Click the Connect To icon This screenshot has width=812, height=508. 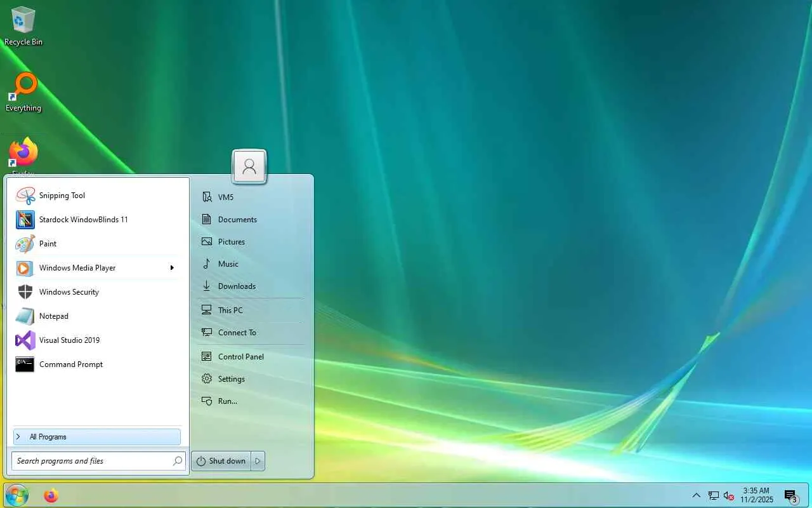[206, 333]
